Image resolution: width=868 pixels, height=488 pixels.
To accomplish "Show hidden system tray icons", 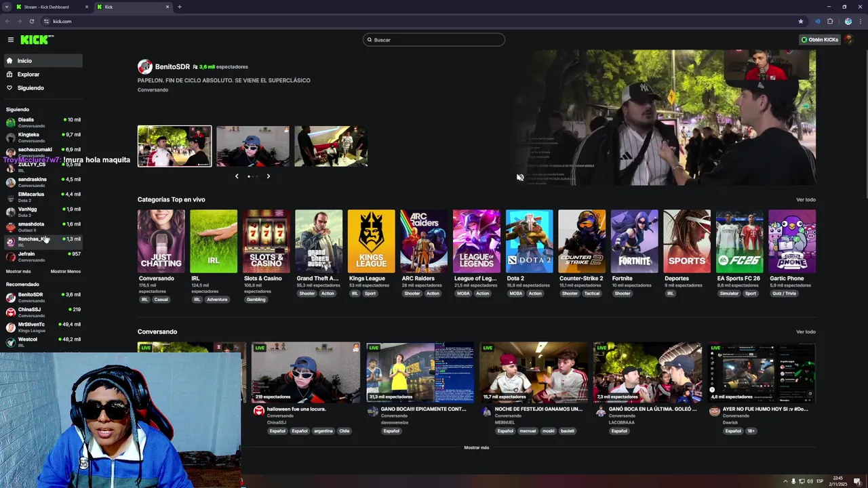I will [x=785, y=481].
